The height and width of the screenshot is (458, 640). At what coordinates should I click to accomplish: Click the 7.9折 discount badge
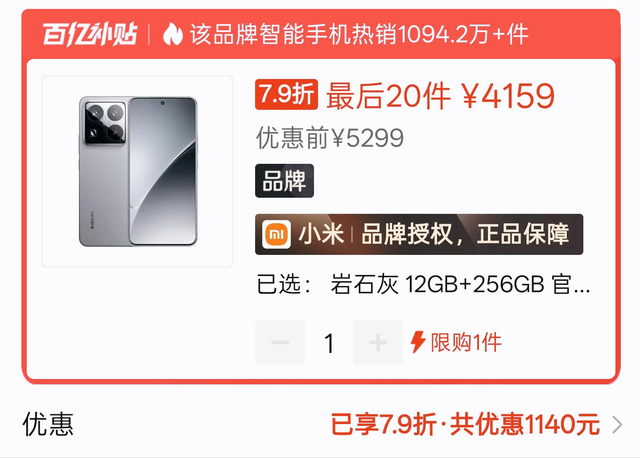tap(287, 94)
